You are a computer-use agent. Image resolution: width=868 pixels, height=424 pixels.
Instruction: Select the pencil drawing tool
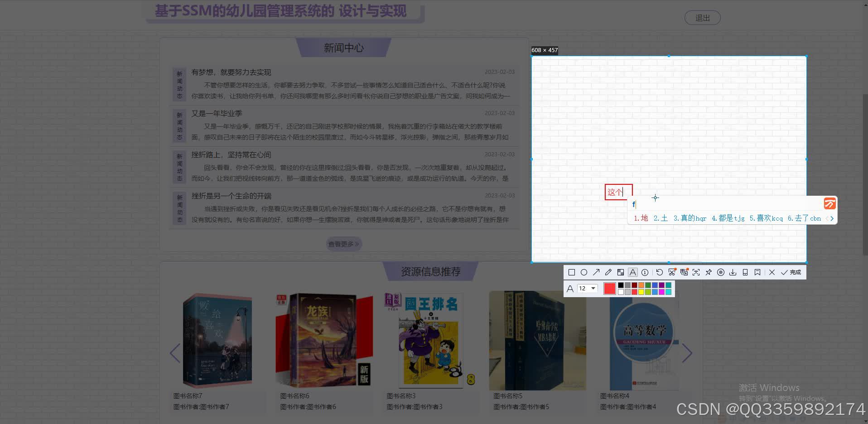(608, 272)
